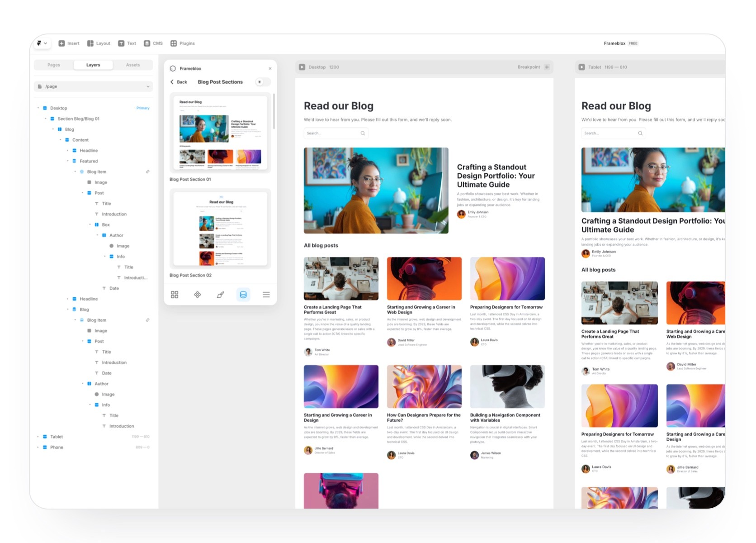
Task: Toggle the switch in Blog Post Sections header
Action: tap(262, 82)
